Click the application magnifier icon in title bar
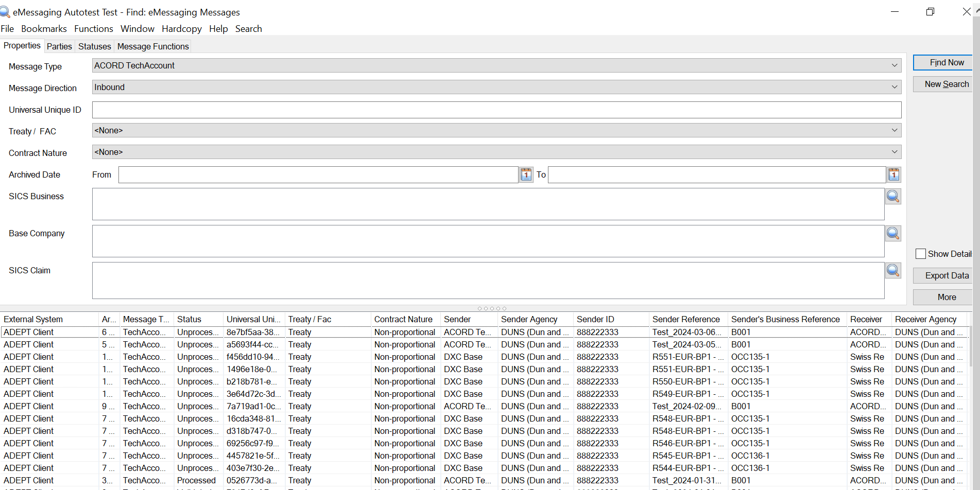 (5, 12)
